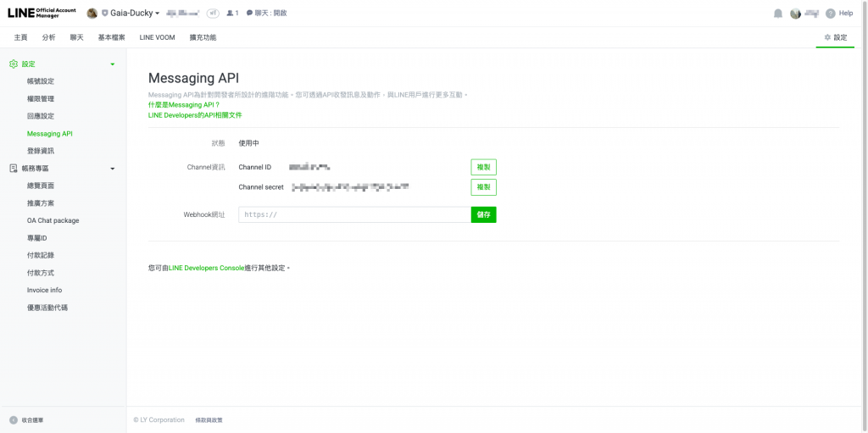This screenshot has width=868, height=433.
Task: Click the user profile avatar at top right
Action: (x=795, y=14)
